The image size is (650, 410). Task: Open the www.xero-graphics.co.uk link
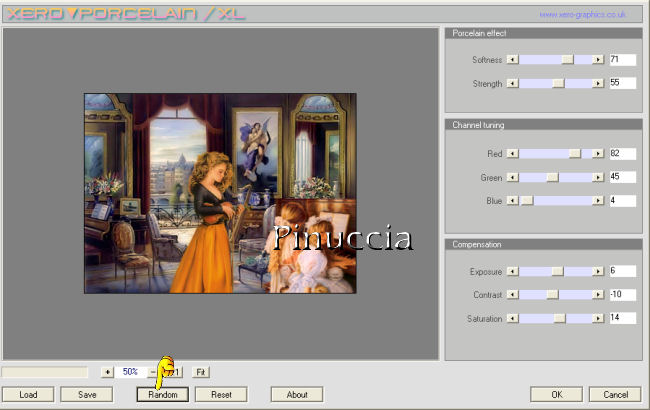[582, 15]
